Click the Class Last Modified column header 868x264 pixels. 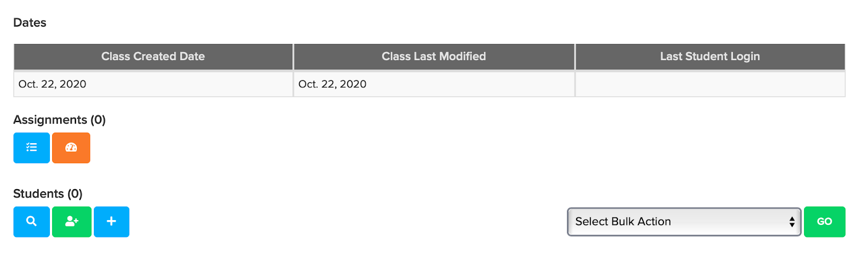coord(434,56)
